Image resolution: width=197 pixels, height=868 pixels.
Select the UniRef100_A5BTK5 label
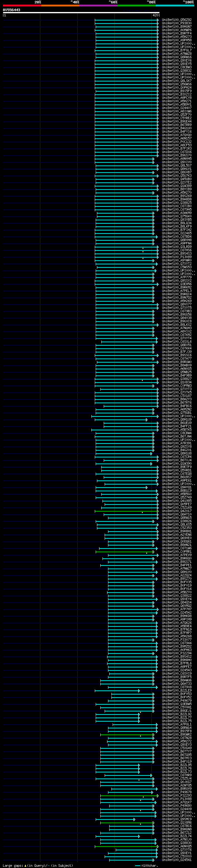coord(177,430)
